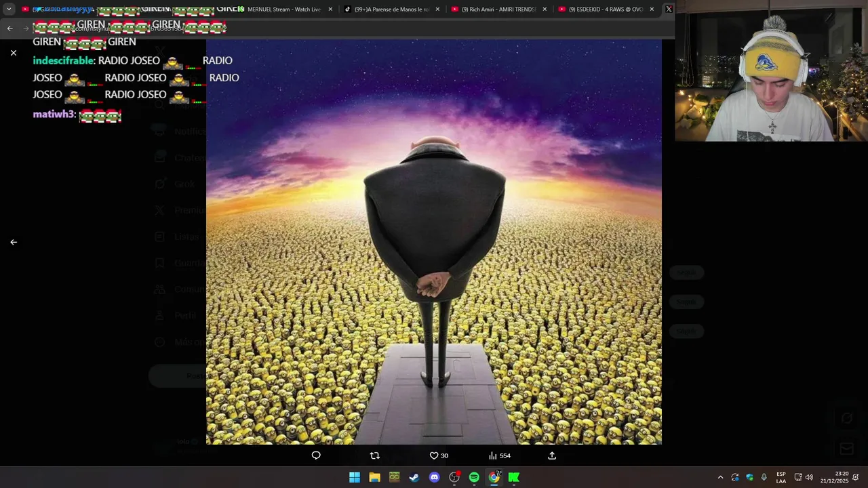The image size is (868, 488).
Task: Switch the ESP LAA input language
Action: click(781, 477)
